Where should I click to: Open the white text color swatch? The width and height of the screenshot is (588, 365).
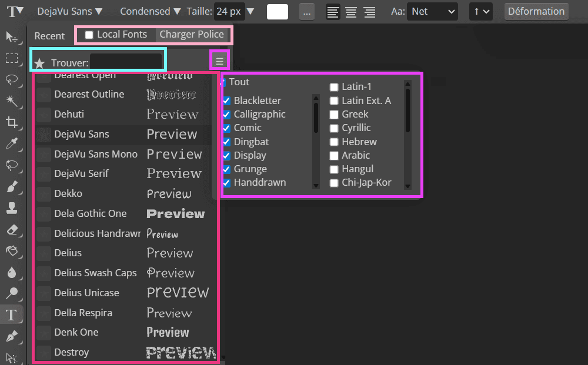pos(278,12)
